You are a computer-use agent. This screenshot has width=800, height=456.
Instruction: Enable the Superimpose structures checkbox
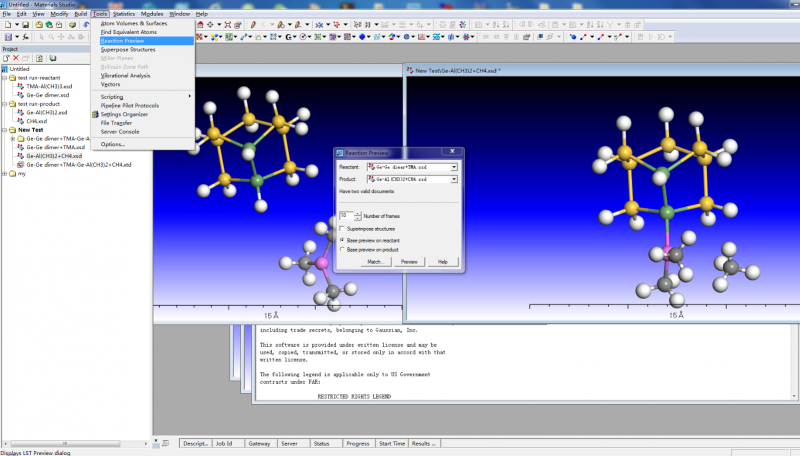click(x=343, y=228)
